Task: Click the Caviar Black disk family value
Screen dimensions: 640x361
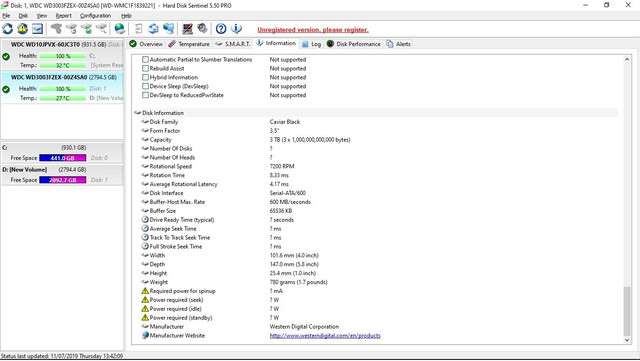Action: point(284,122)
